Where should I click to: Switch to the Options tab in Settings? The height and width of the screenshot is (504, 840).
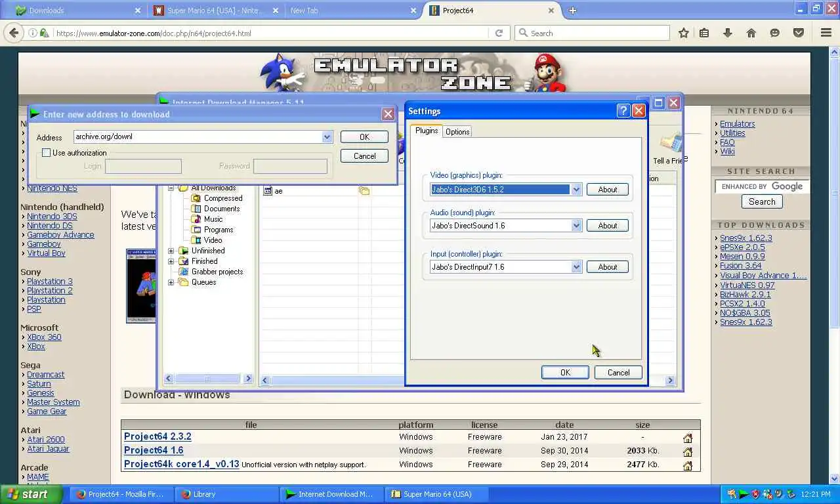coord(457,132)
